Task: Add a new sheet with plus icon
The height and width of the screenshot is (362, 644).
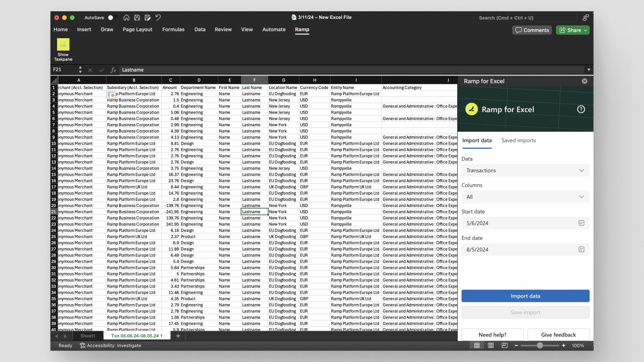Action: click(178, 336)
